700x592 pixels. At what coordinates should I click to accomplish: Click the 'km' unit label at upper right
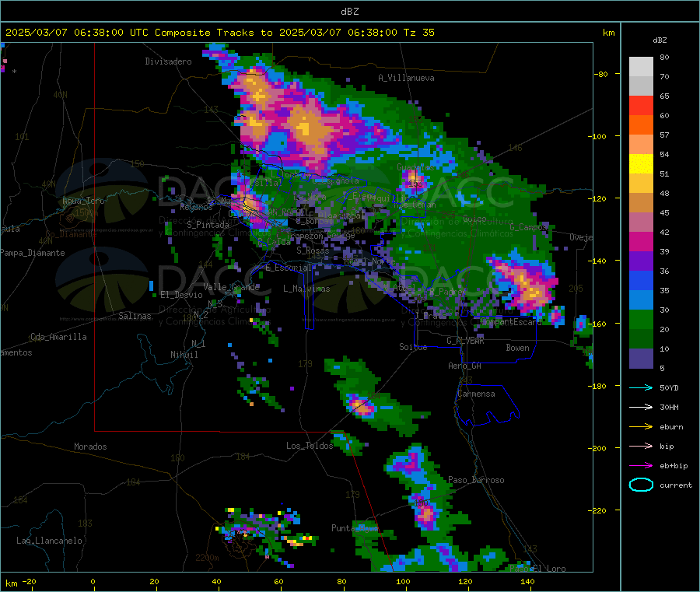pyautogui.click(x=608, y=33)
